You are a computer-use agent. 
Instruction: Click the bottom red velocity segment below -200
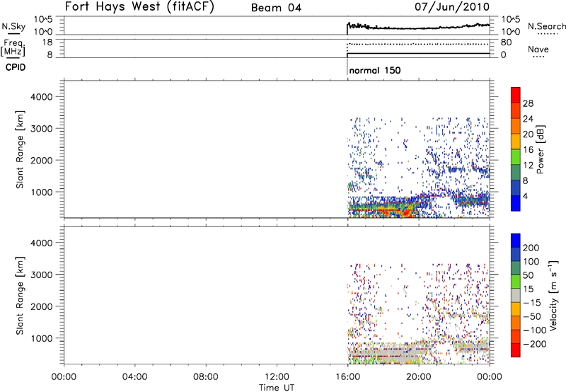[x=516, y=350]
